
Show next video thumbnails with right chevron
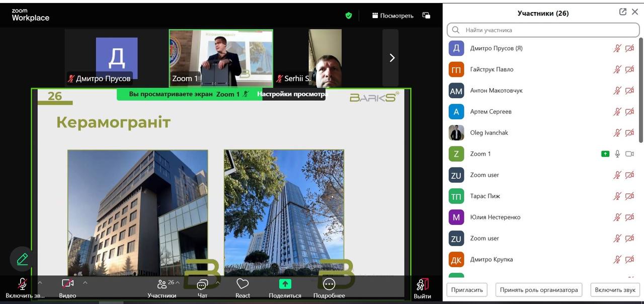(x=392, y=58)
